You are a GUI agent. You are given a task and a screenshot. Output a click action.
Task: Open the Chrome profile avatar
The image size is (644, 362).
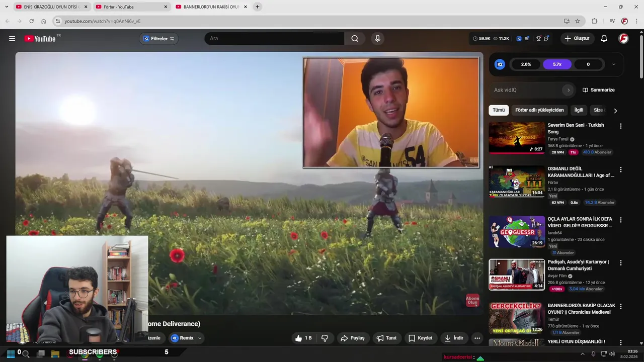[x=624, y=21]
